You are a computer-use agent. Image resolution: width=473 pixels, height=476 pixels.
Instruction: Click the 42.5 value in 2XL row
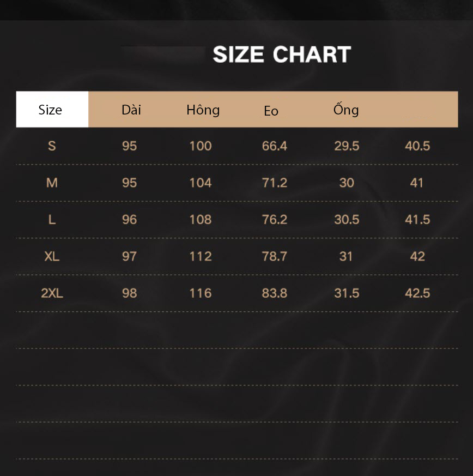click(x=417, y=293)
